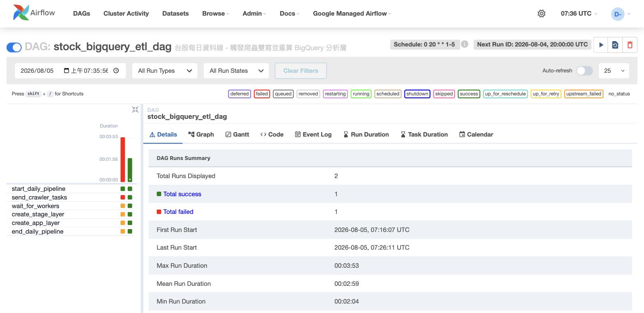Image resolution: width=644 pixels, height=313 pixels.
Task: Click the date and time filter field
Action: tap(70, 71)
